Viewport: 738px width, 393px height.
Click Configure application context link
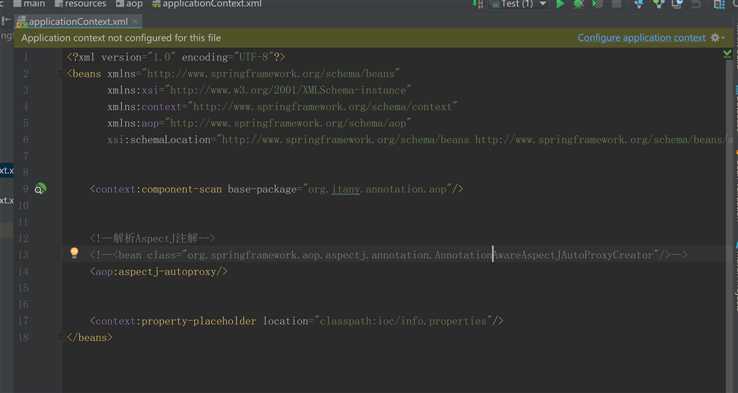[642, 38]
